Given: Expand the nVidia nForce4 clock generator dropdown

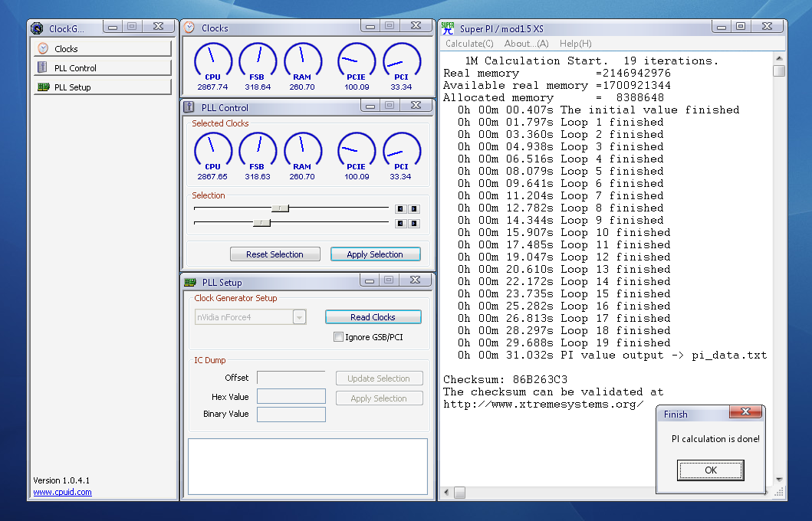Looking at the screenshot, I should (299, 316).
